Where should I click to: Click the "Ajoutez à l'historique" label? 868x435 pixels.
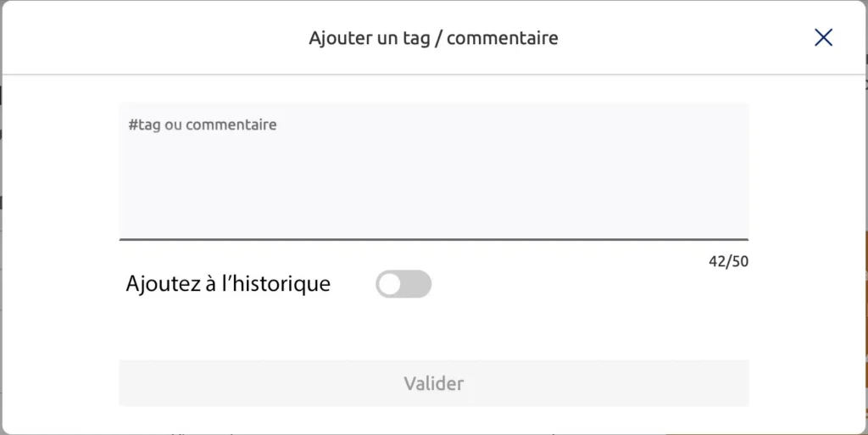coord(228,284)
